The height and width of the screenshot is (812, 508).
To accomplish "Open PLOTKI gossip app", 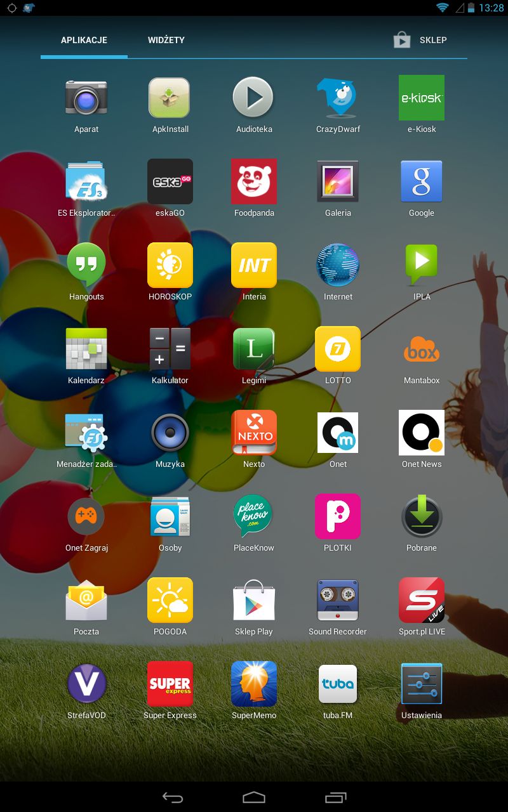I will (338, 516).
